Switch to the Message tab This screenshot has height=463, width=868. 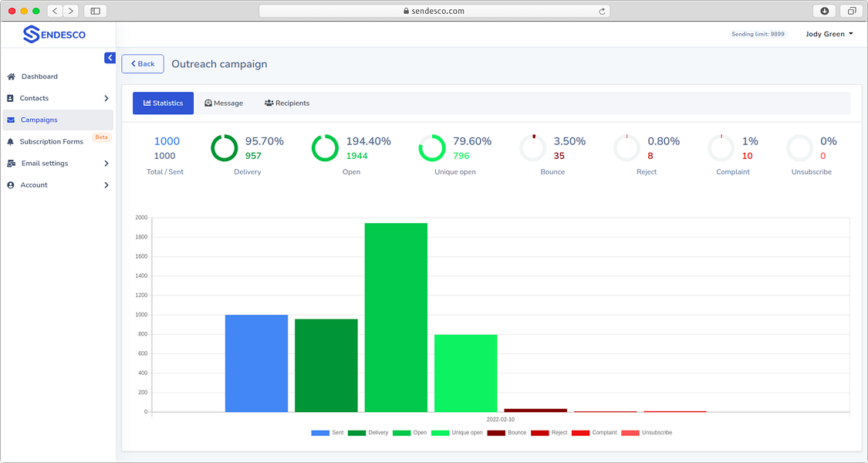[x=224, y=103]
